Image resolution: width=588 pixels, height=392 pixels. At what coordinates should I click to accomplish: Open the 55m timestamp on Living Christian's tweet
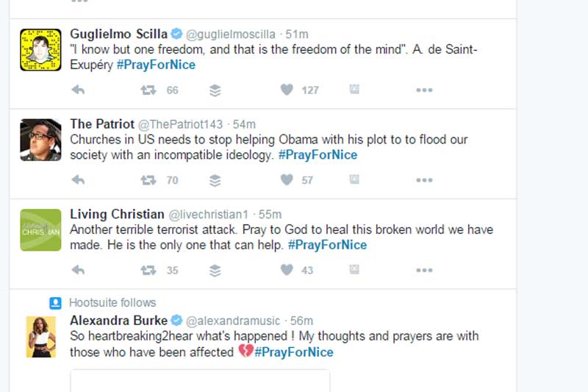[x=270, y=215]
